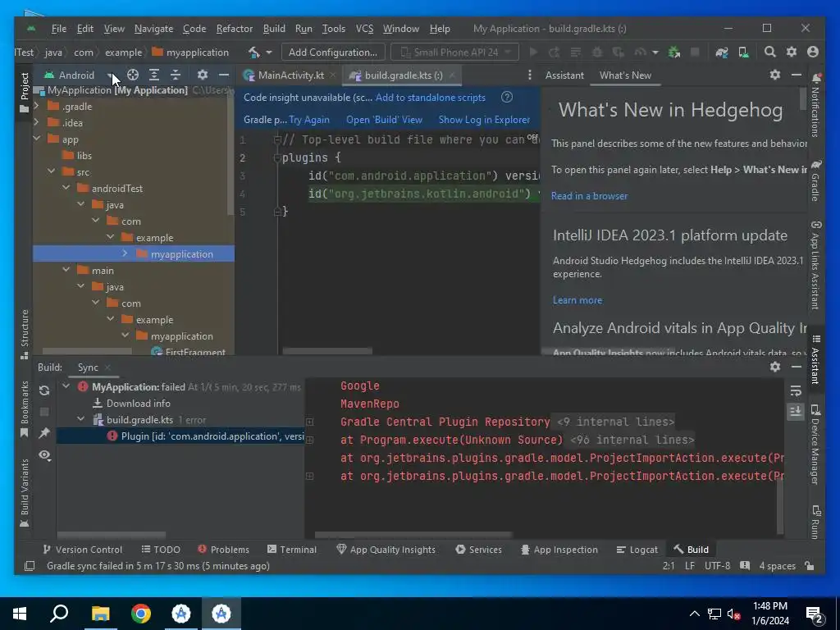Expand the .gradle folder

click(x=36, y=106)
